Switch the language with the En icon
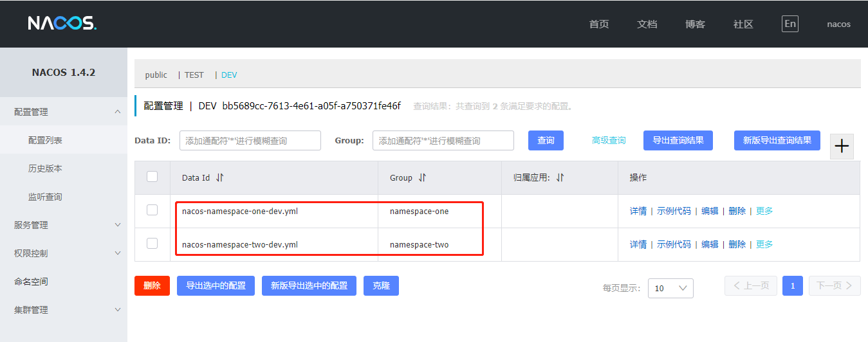868x342 pixels. (x=790, y=24)
